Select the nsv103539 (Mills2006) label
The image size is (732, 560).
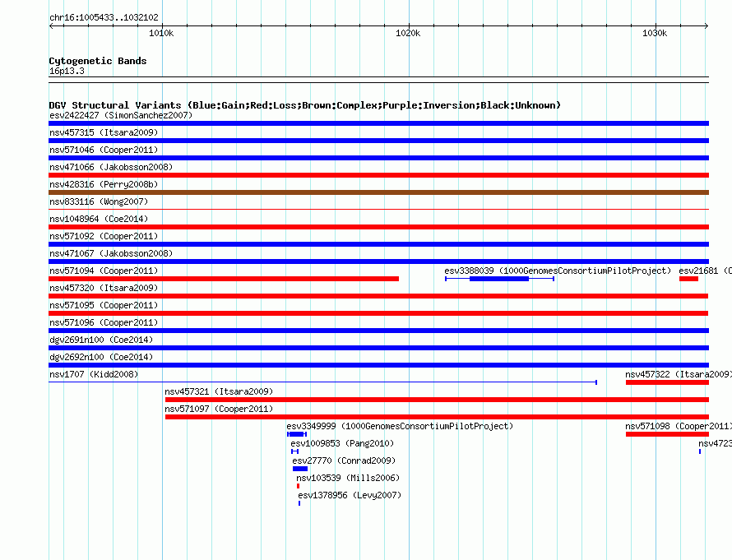point(348,478)
